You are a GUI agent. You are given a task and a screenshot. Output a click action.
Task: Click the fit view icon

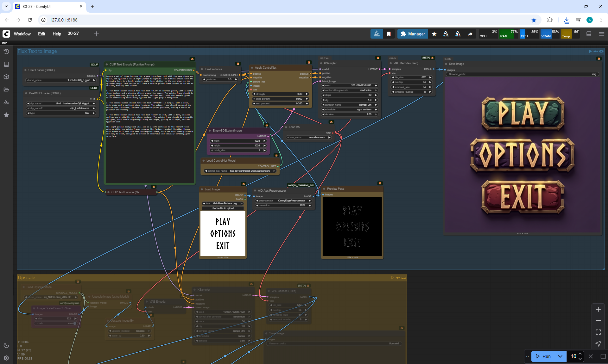coord(598,332)
